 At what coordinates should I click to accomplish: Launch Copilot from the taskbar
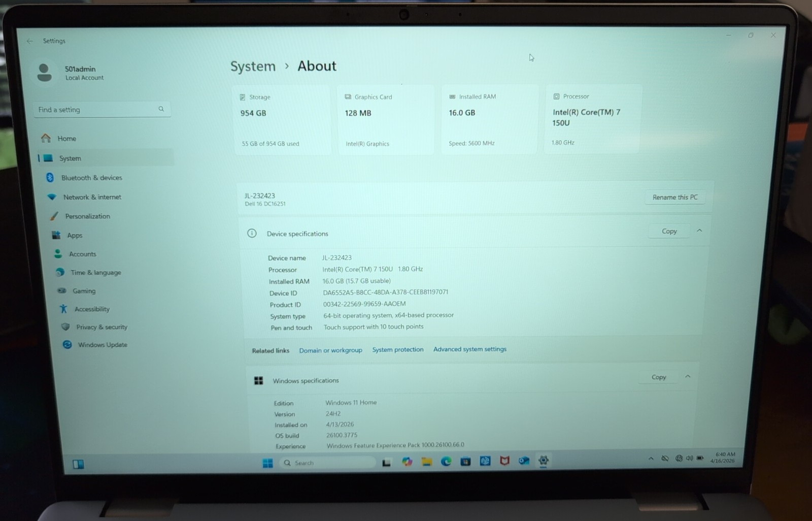coord(407,462)
